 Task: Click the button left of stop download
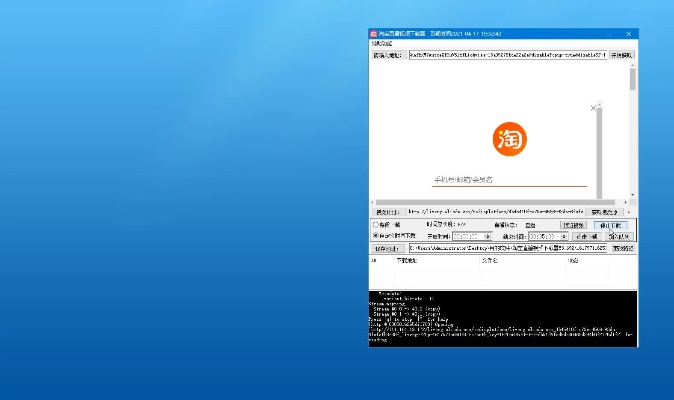[573, 225]
